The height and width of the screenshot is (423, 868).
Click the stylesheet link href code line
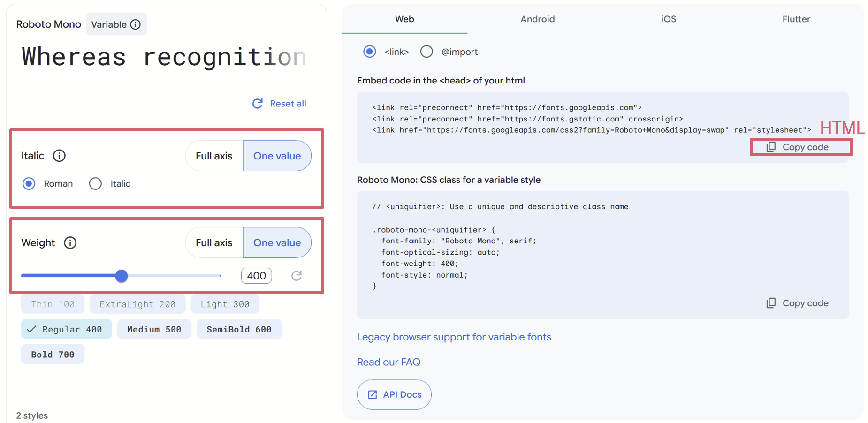click(592, 130)
